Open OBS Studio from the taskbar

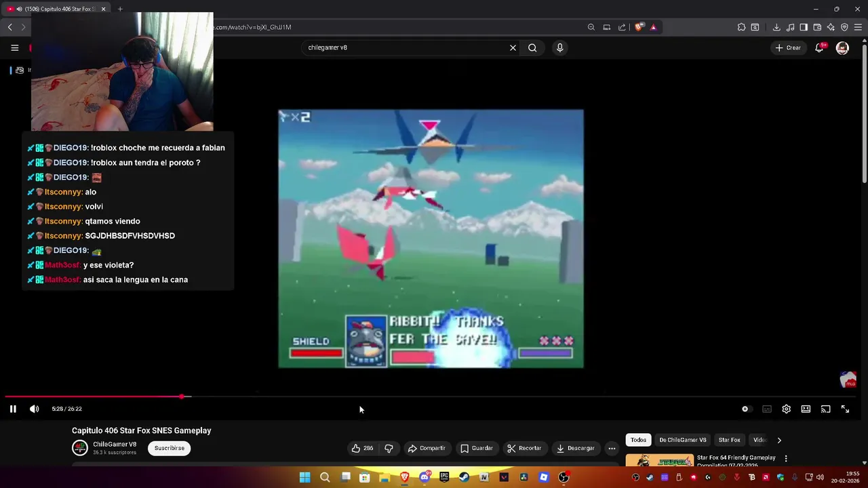[564, 477]
